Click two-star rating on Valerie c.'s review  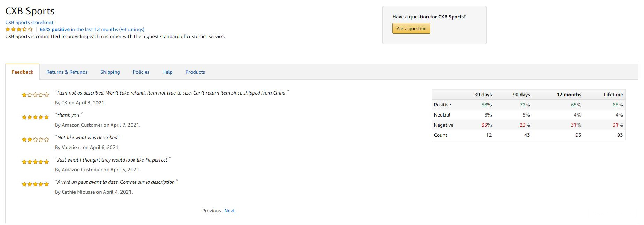pos(35,140)
